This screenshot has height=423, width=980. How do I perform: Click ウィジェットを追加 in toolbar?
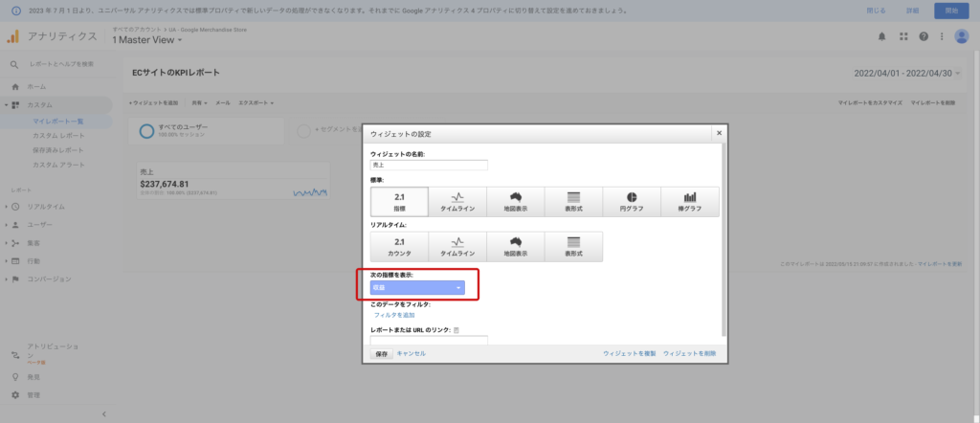point(154,102)
